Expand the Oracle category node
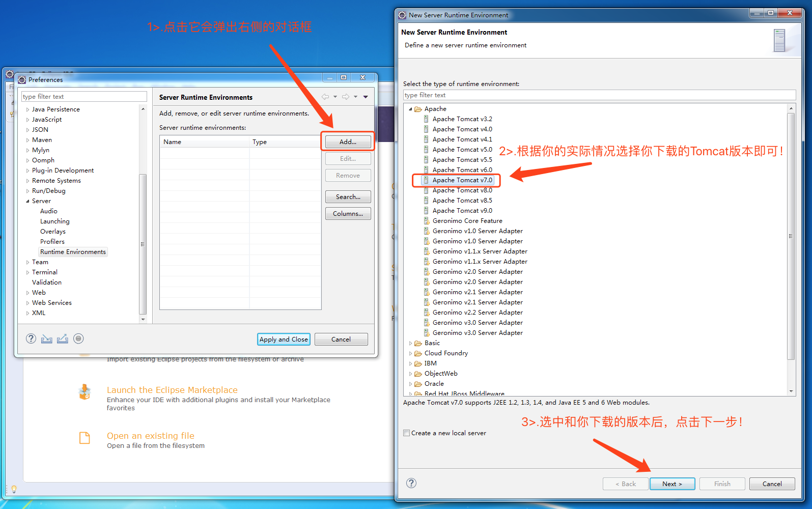 pyautogui.click(x=410, y=384)
